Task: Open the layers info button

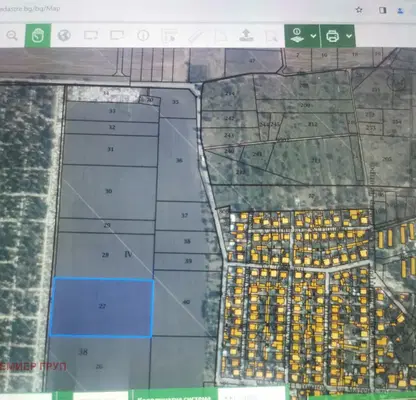Action: click(x=297, y=35)
